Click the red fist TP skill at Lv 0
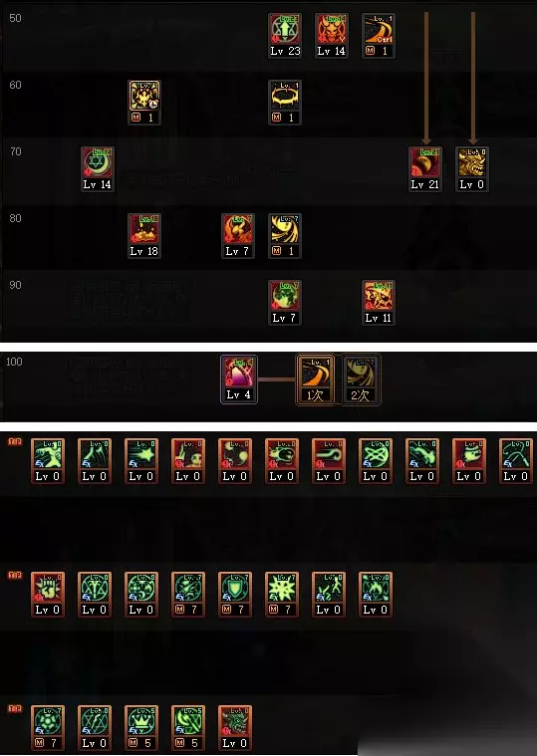Viewport: 537px width, 756px height. [x=47, y=595]
